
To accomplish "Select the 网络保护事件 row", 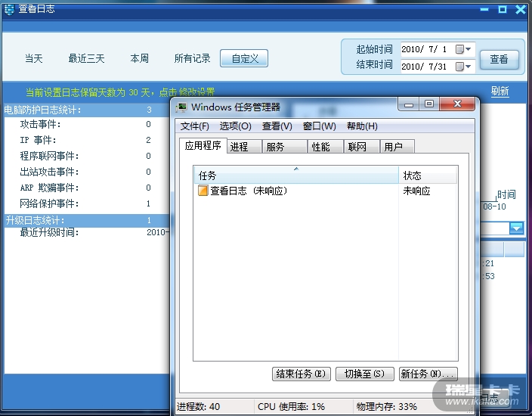I will click(87, 203).
